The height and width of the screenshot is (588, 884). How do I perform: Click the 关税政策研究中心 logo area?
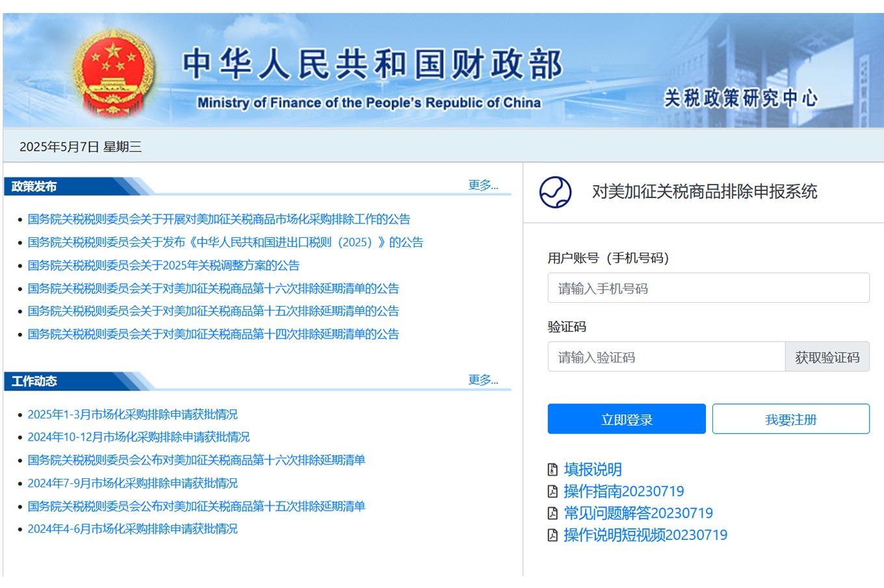pos(744,96)
